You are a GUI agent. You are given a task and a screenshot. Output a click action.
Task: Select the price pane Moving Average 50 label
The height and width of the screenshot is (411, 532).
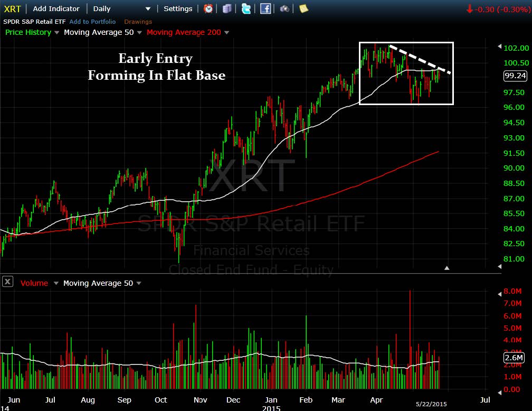pyautogui.click(x=99, y=32)
